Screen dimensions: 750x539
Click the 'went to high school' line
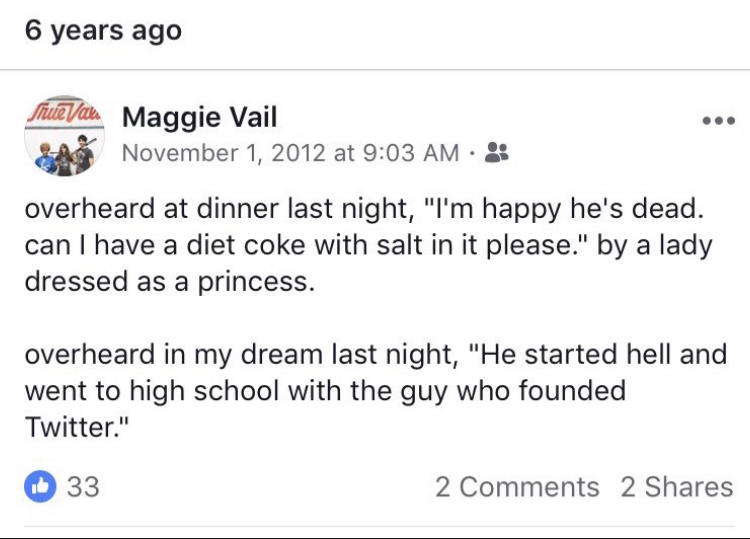coord(324,390)
